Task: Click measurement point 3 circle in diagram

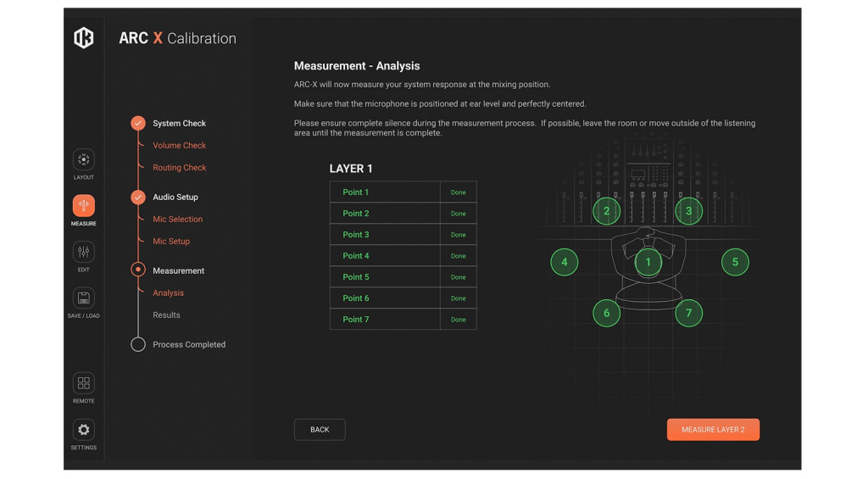Action: coord(688,211)
